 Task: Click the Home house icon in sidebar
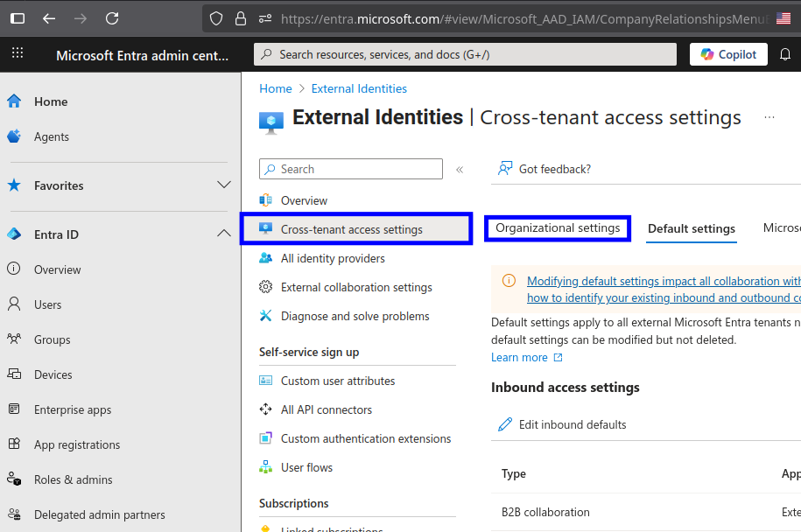tap(14, 101)
